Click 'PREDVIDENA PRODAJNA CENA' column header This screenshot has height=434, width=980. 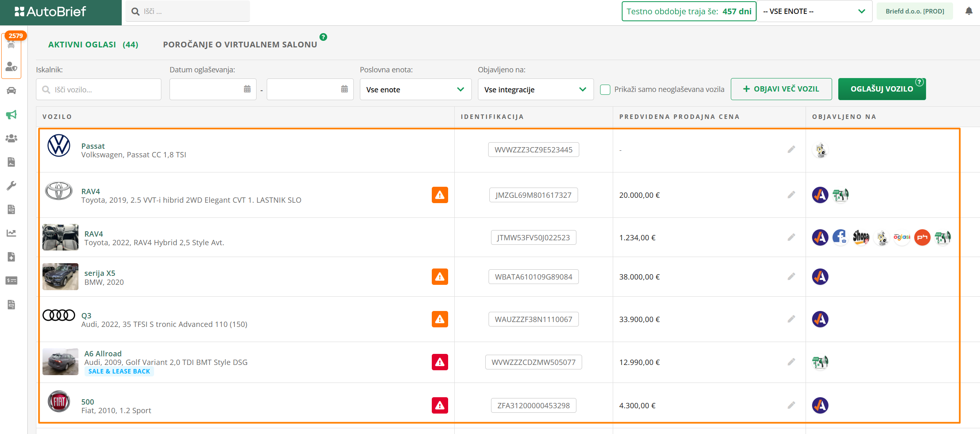tap(679, 116)
